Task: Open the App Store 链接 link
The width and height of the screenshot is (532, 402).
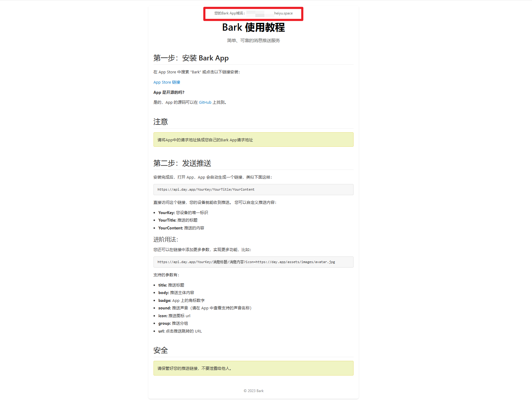Action: point(167,82)
